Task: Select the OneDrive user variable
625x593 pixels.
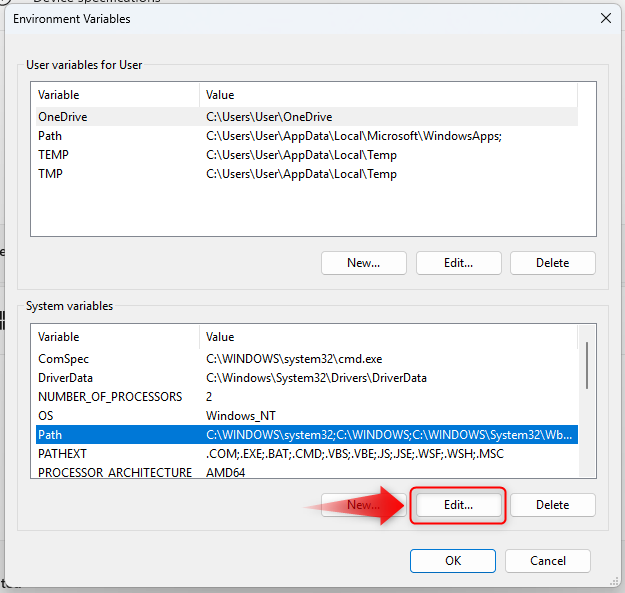Action: (x=62, y=117)
